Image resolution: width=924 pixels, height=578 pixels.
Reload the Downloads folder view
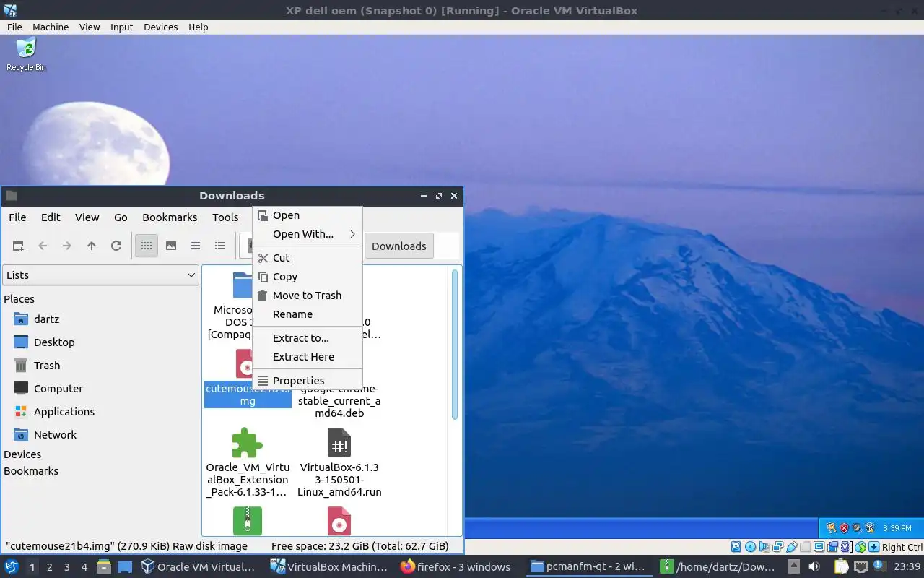pyautogui.click(x=116, y=246)
